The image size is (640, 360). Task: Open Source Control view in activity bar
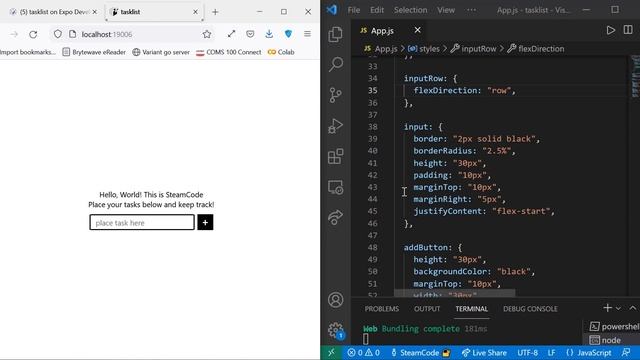point(336,95)
